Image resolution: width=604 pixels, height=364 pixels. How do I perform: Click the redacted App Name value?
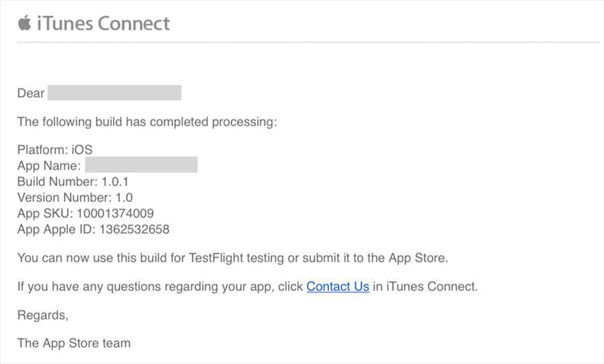coord(141,165)
